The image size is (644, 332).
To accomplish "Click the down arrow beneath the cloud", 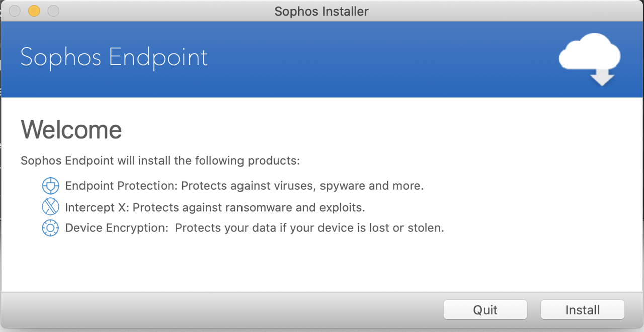I will 602,77.
